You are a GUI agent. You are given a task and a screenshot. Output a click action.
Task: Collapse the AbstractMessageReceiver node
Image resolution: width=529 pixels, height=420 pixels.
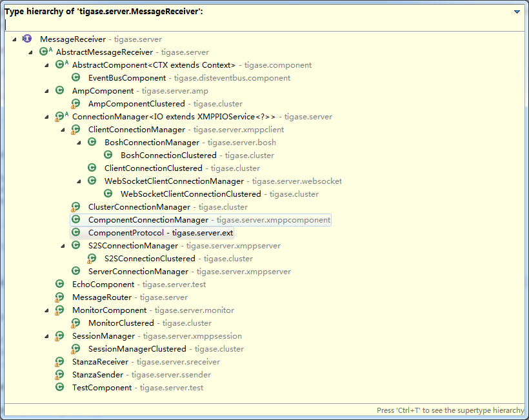(30, 52)
